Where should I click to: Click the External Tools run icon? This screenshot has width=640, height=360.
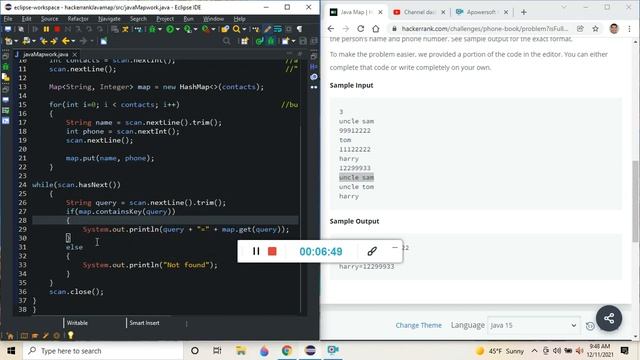coord(206,29)
